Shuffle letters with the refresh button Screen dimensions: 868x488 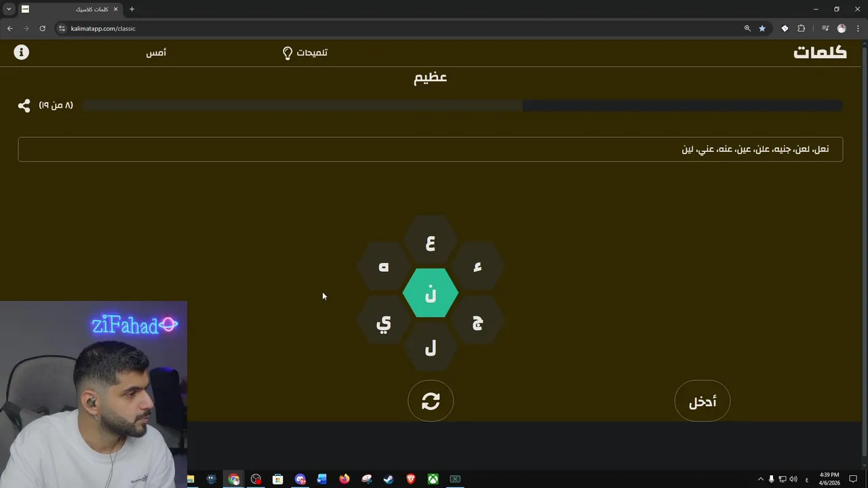pos(431,401)
